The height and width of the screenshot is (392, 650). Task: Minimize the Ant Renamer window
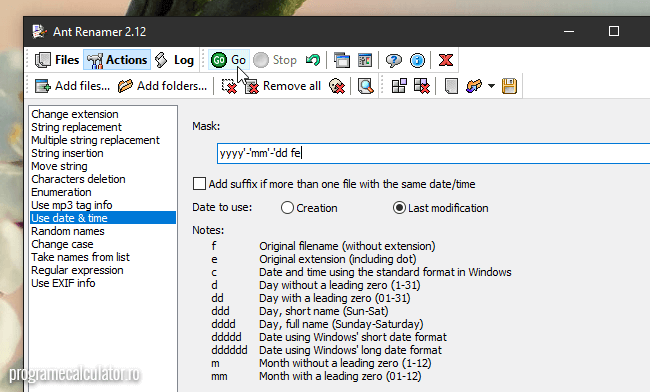(569, 31)
